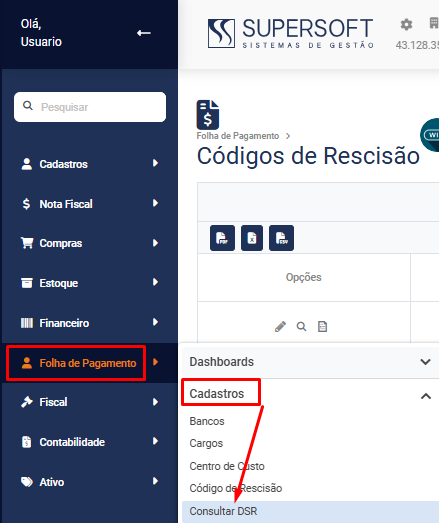Screen dimensions: 439x523
Task: Expand the Dashboards section chevron
Action: point(425,362)
